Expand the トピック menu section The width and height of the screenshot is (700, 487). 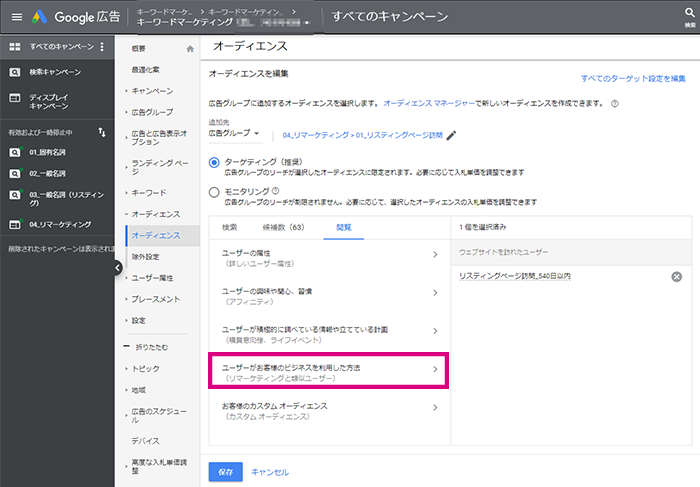click(x=146, y=369)
